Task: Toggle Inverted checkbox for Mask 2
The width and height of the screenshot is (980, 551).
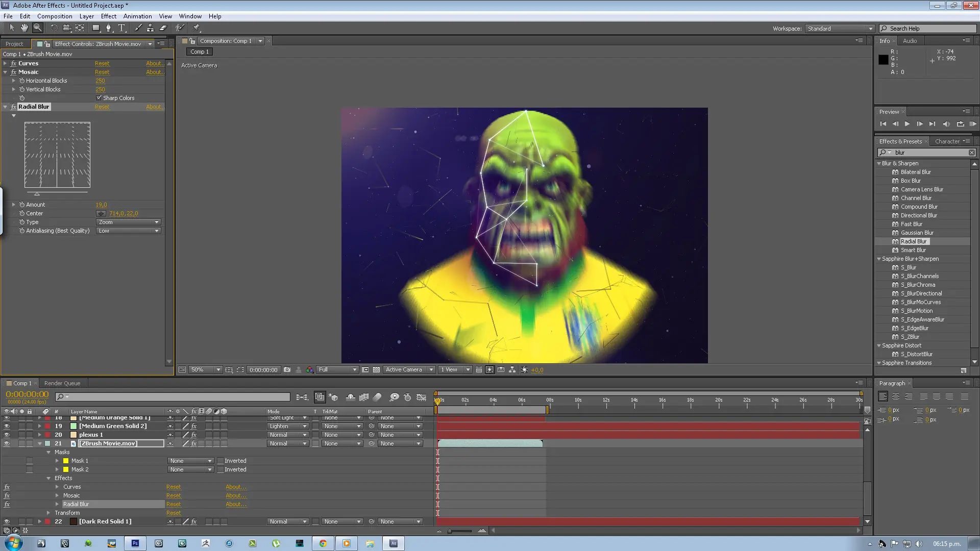Action: pos(220,469)
